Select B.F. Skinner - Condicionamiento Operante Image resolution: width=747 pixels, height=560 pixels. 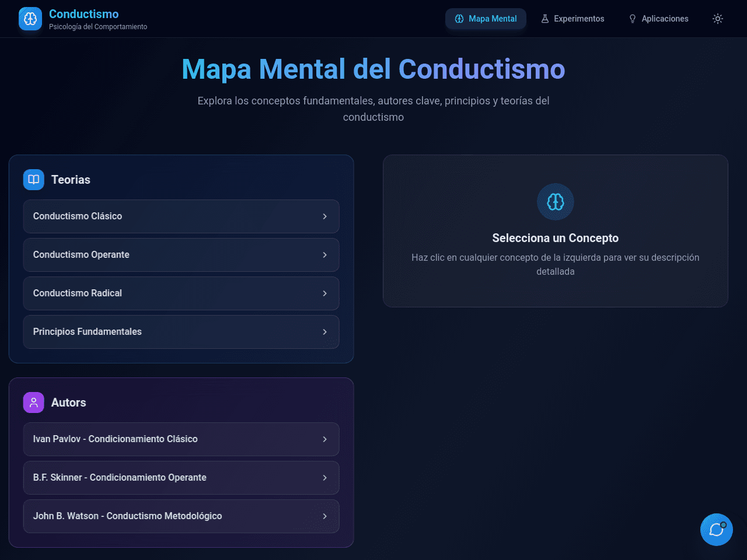(x=181, y=478)
